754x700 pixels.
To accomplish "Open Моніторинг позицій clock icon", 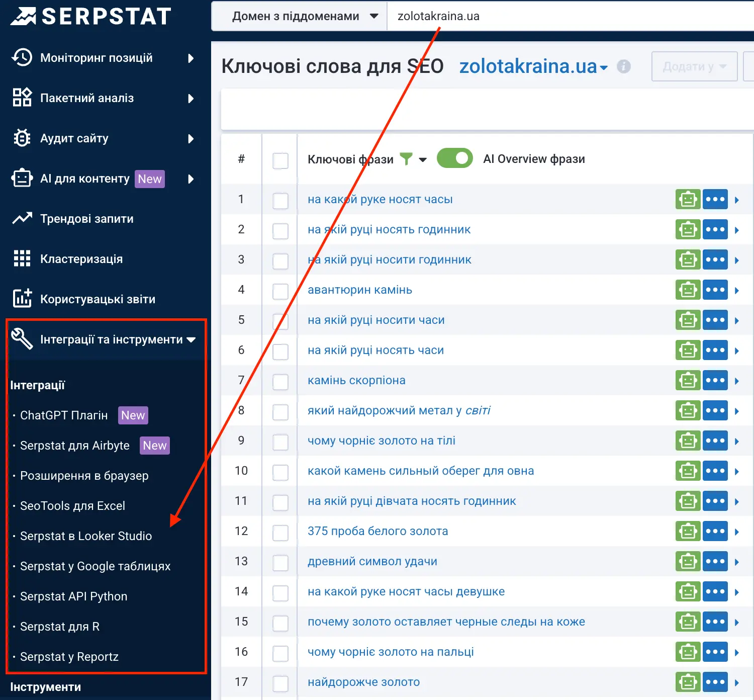I will coord(22,58).
